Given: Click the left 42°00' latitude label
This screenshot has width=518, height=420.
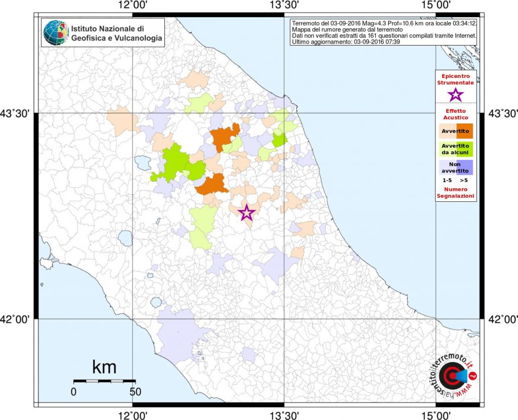Looking at the screenshot, I should [15, 319].
